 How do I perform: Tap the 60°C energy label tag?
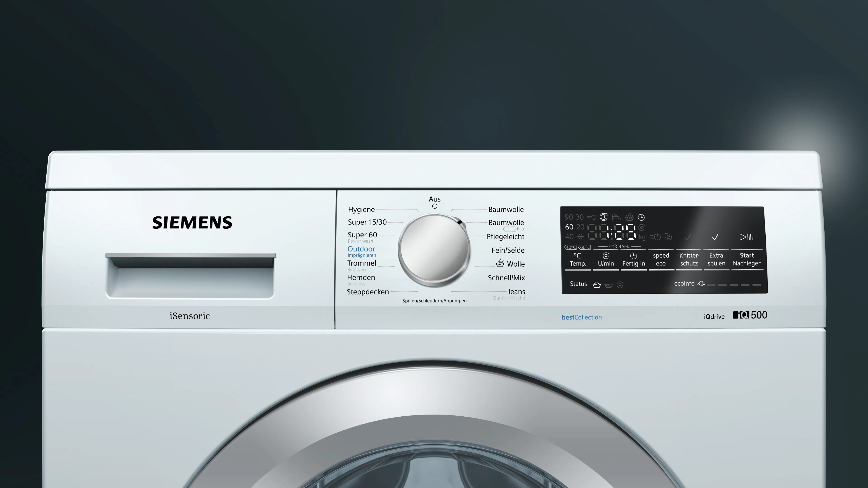[x=585, y=247]
